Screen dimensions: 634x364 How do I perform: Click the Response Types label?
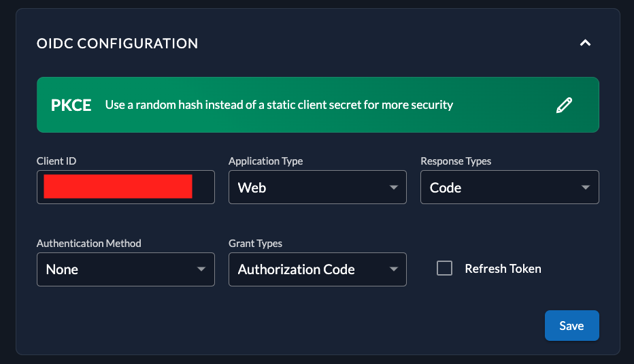(x=456, y=161)
